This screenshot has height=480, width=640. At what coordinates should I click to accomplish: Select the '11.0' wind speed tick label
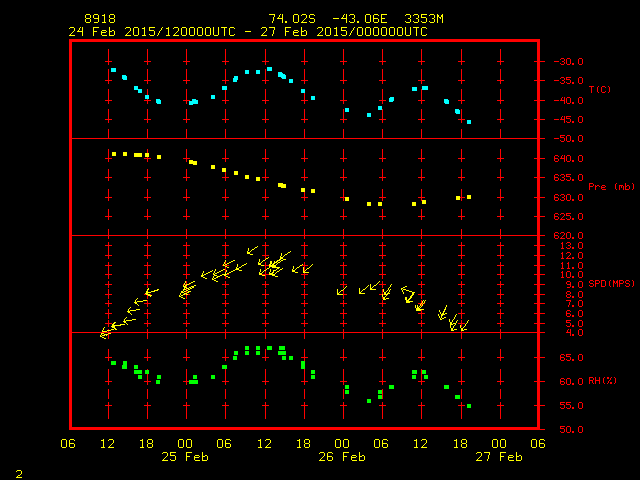click(571, 265)
